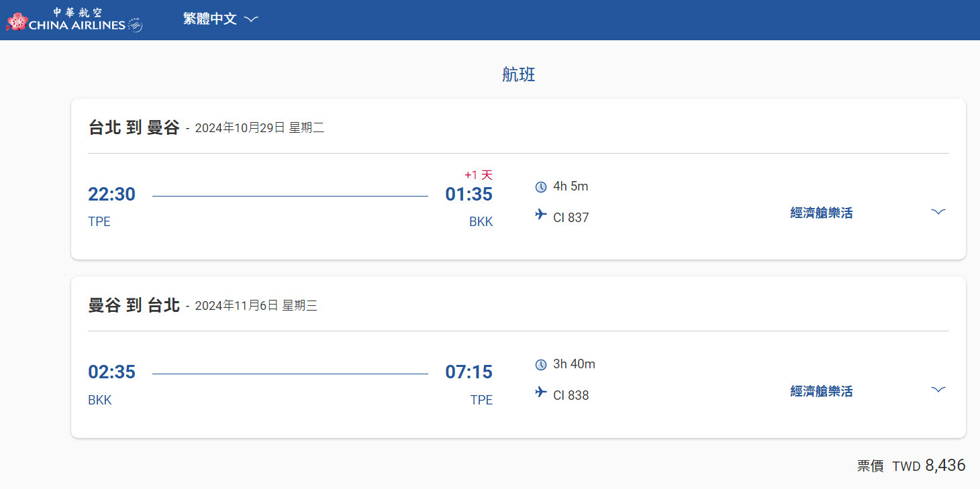This screenshot has height=489, width=980.
Task: Click the airplane icon next to CI 838
Action: coord(541,392)
